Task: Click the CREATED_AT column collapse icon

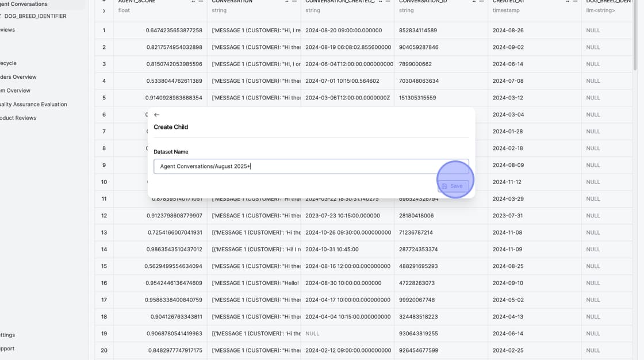Action: point(576,2)
